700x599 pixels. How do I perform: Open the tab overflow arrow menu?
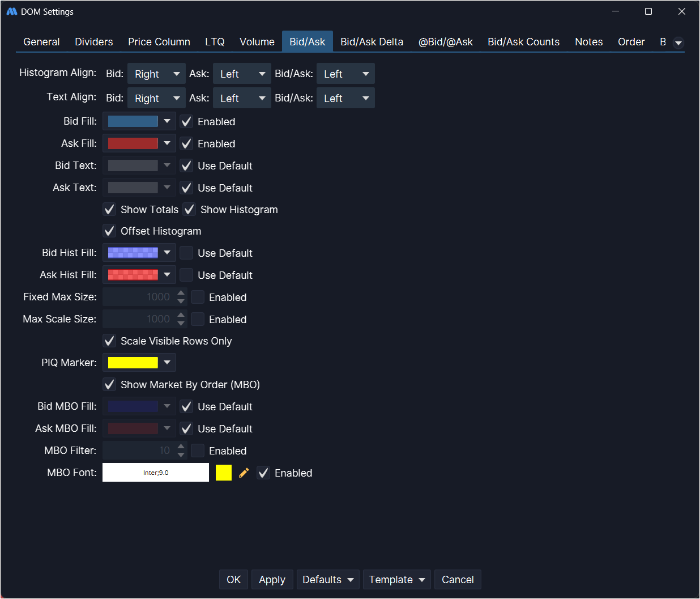[678, 43]
